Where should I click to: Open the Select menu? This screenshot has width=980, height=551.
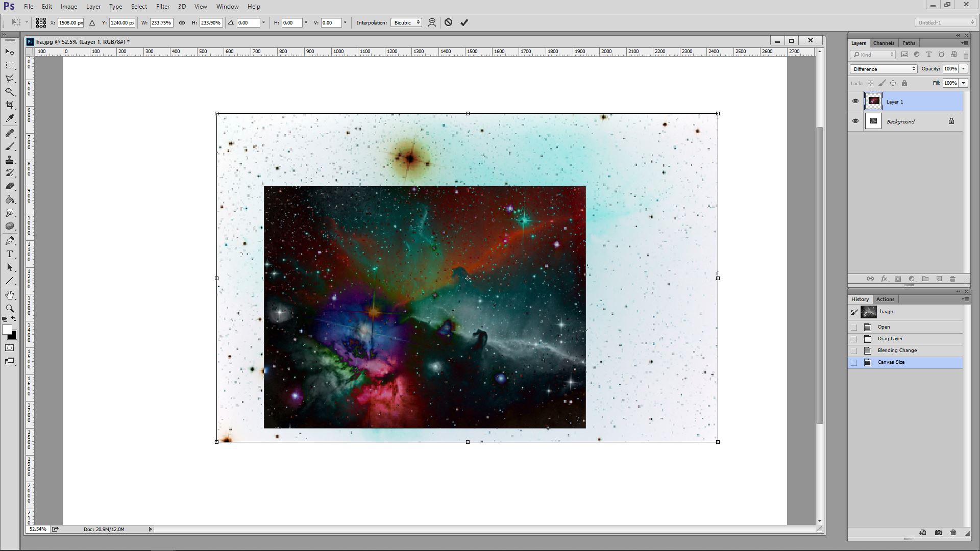pyautogui.click(x=139, y=7)
